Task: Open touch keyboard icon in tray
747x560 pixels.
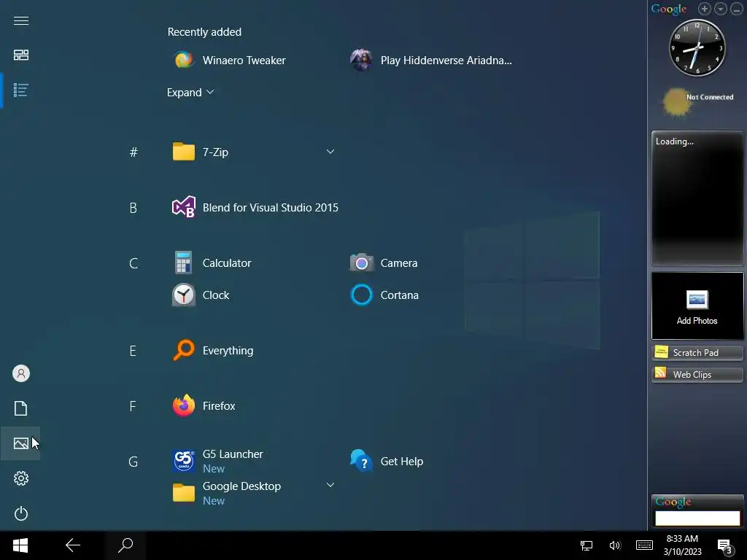Action: coord(645,545)
